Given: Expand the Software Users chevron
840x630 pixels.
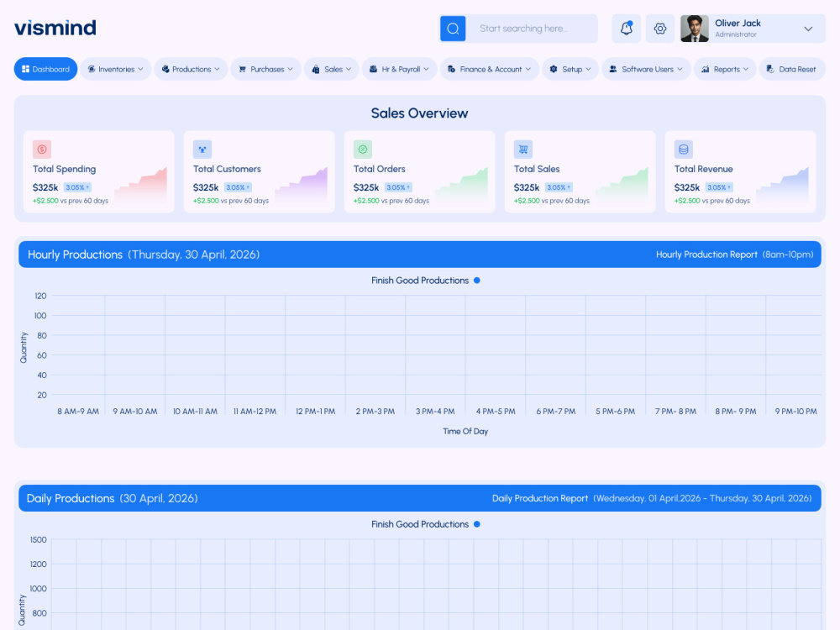Looking at the screenshot, I should tap(680, 69).
